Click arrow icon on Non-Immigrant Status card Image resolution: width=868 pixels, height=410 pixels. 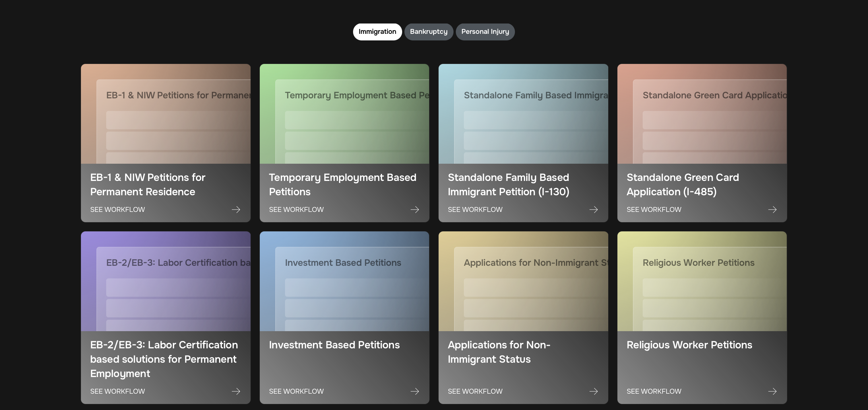click(593, 391)
